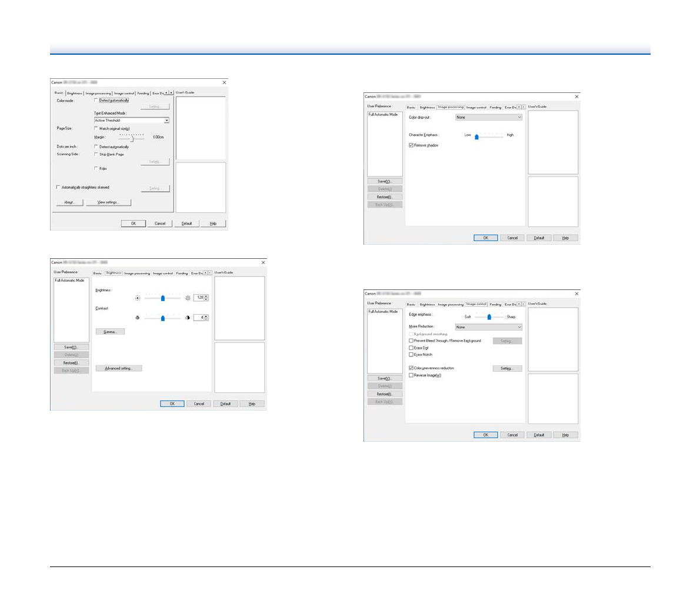700x600 pixels.
Task: Click the low contrast icon
Action: tap(138, 318)
